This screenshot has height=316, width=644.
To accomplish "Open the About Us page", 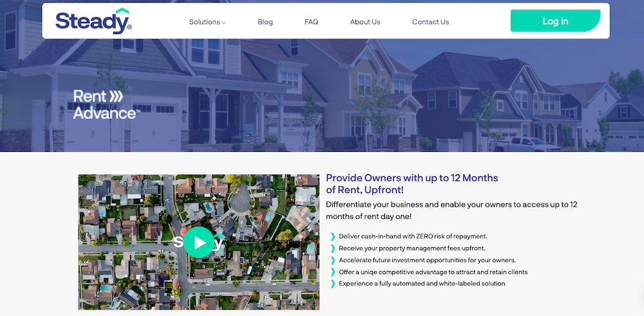I will pyautogui.click(x=365, y=22).
